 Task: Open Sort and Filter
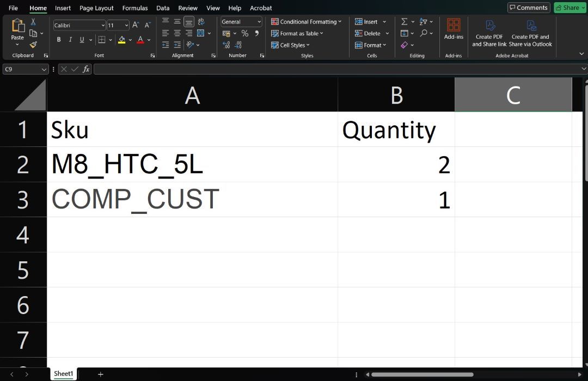coord(424,22)
